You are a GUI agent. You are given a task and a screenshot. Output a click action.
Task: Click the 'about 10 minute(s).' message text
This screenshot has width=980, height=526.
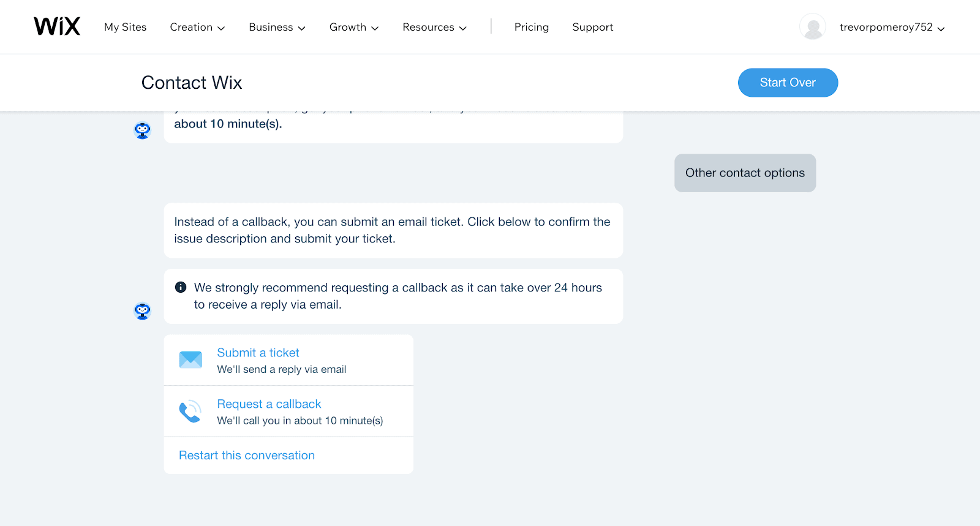(228, 124)
